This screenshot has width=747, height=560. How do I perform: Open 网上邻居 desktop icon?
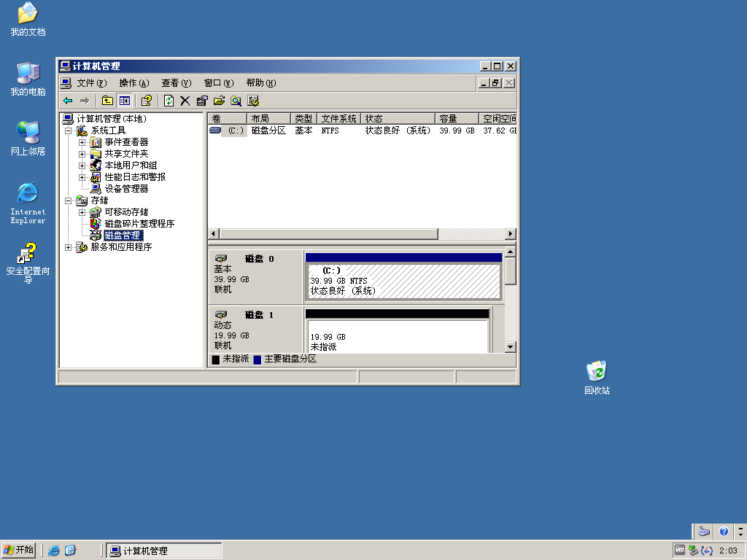(28, 139)
